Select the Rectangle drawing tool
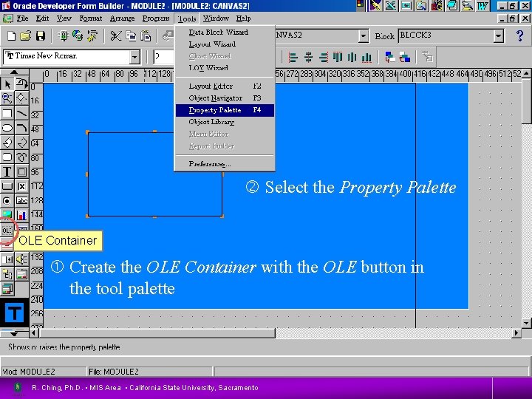Image resolution: width=532 pixels, height=399 pixels. click(x=7, y=113)
